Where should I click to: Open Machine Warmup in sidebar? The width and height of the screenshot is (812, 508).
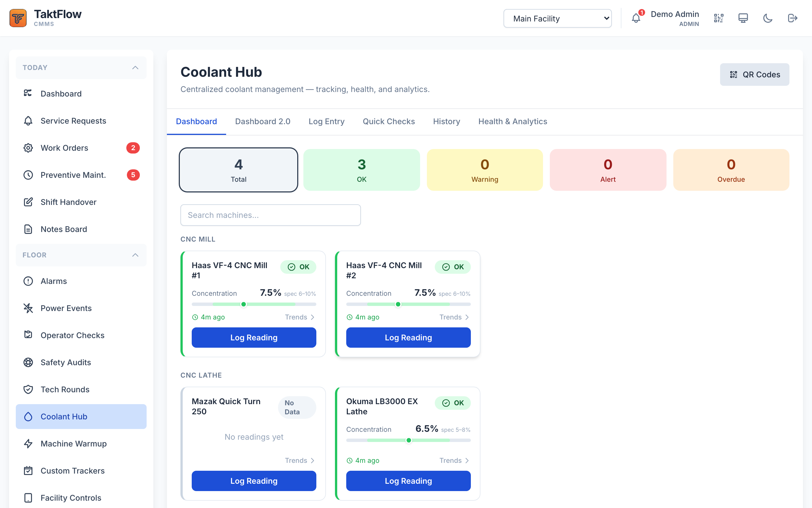point(81,443)
